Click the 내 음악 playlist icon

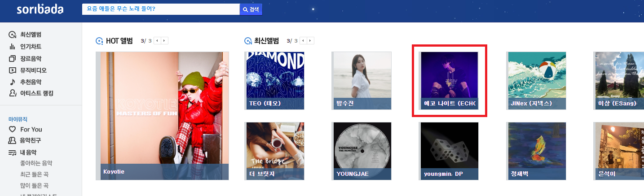click(x=13, y=152)
